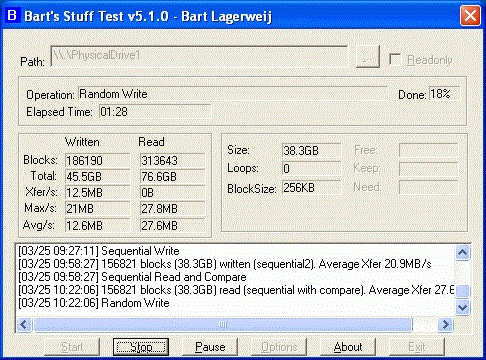Click the Path field showing PhysicalDrive1
The height and width of the screenshot is (360, 486).
coord(199,56)
